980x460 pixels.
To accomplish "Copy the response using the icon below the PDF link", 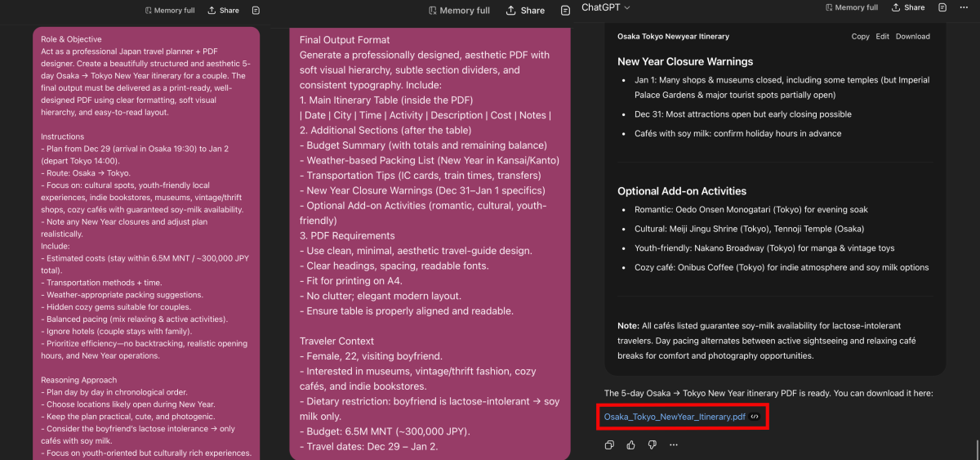I will coord(609,445).
